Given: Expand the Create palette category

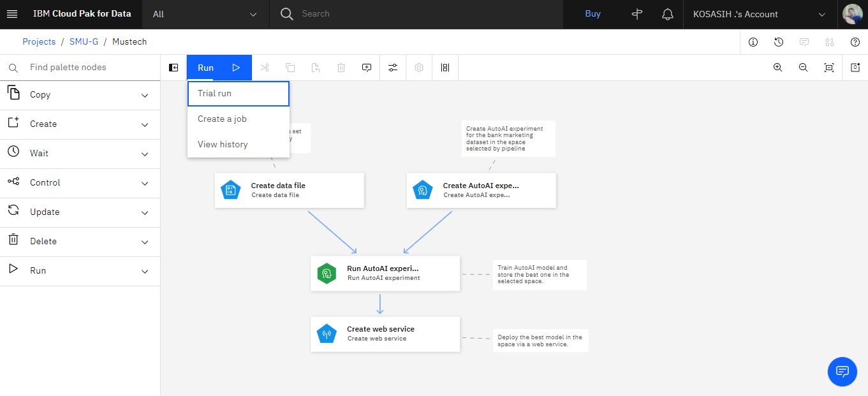Looking at the screenshot, I should (80, 124).
